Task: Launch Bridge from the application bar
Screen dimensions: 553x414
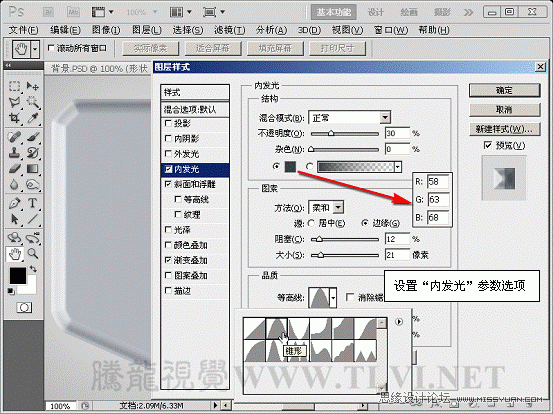Action: point(48,12)
